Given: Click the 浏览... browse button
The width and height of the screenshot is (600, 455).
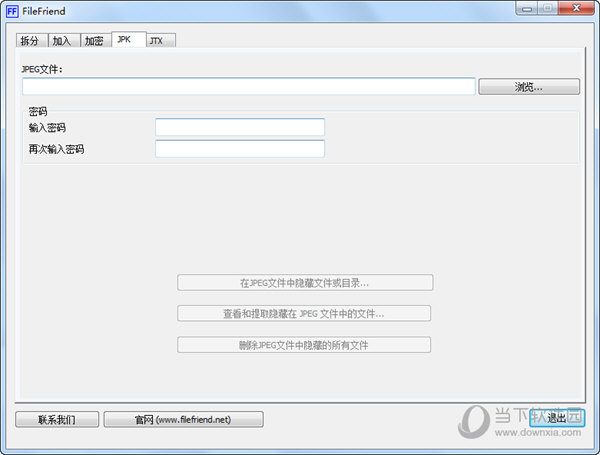Looking at the screenshot, I should (x=529, y=87).
